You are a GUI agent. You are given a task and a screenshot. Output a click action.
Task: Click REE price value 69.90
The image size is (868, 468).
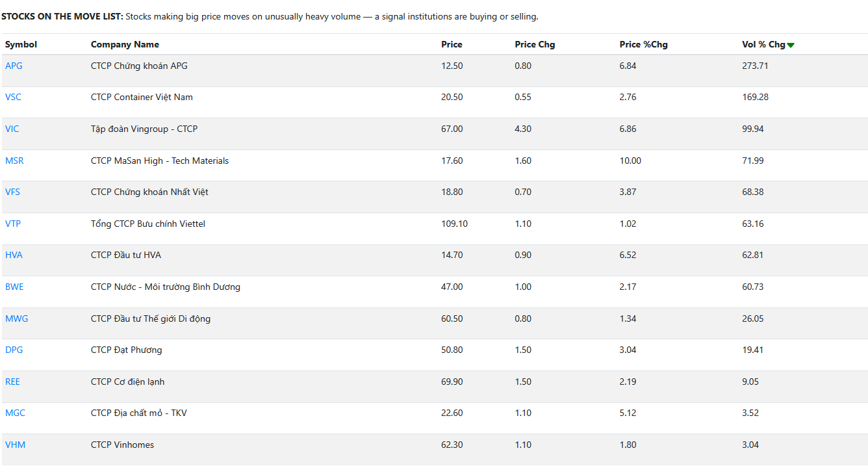tap(452, 382)
